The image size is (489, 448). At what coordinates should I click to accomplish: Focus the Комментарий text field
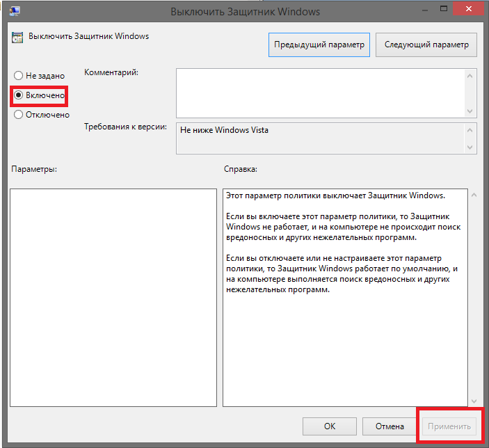tap(321, 93)
